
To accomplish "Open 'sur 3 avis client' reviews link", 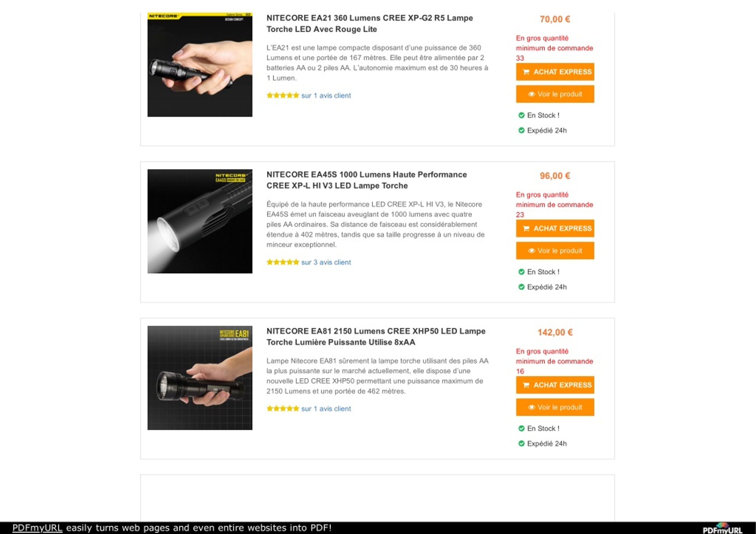I will click(x=326, y=262).
